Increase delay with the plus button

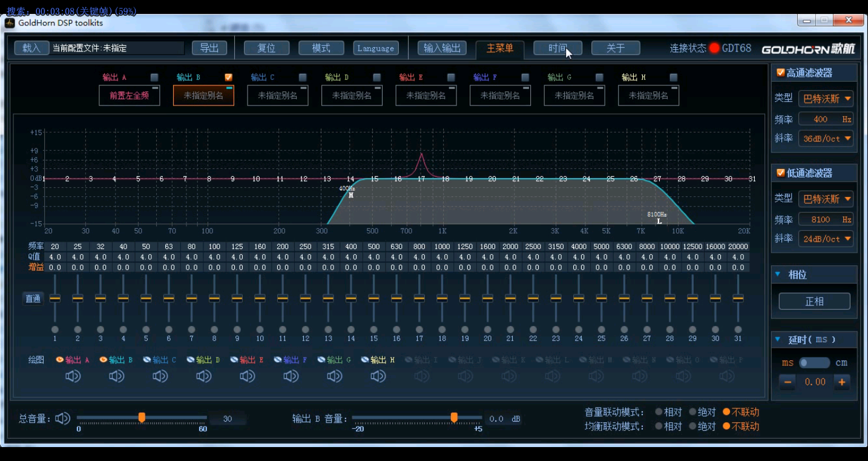[x=841, y=382]
